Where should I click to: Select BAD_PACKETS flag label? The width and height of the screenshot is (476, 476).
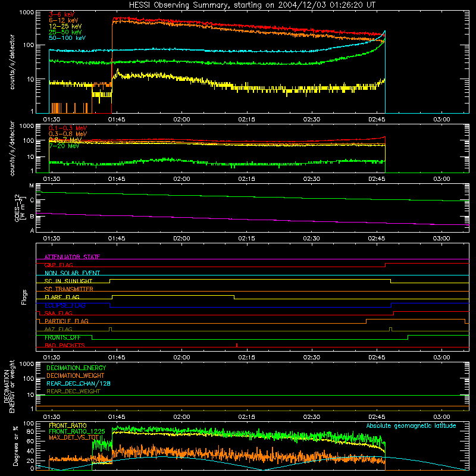(x=65, y=345)
